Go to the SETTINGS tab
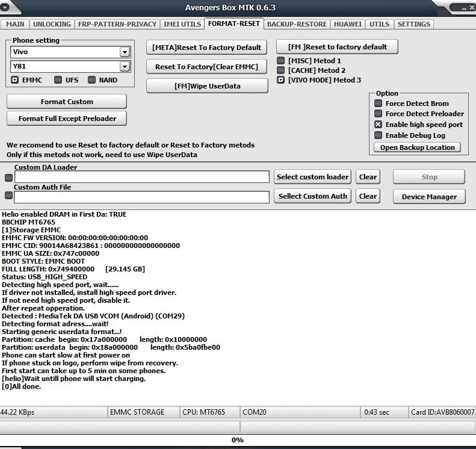This screenshot has width=476, height=449. coord(414,24)
